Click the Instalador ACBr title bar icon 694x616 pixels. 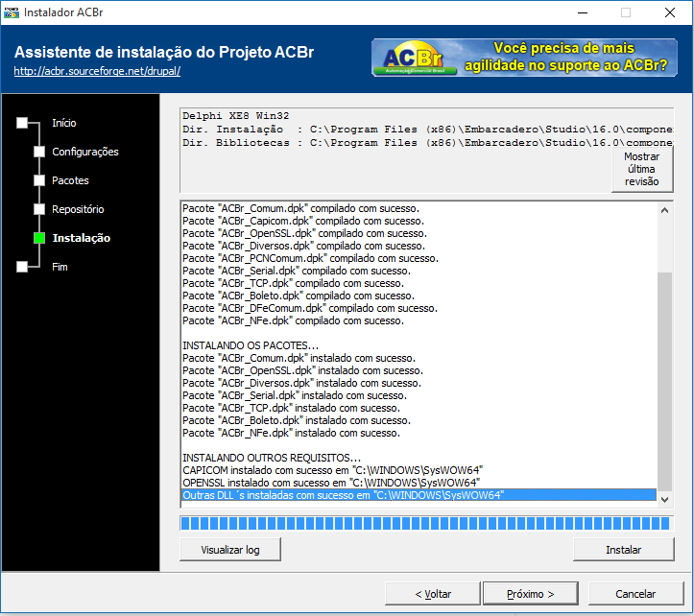[12, 12]
